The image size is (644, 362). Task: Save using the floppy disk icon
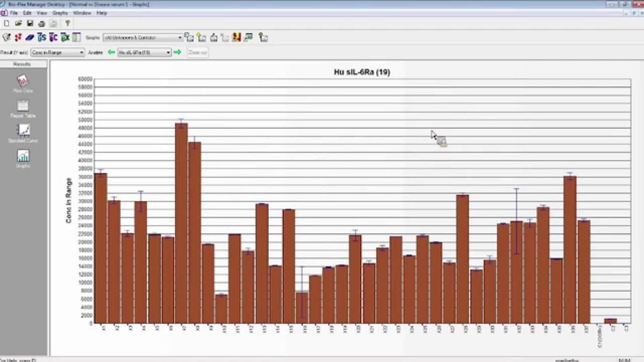pyautogui.click(x=30, y=24)
